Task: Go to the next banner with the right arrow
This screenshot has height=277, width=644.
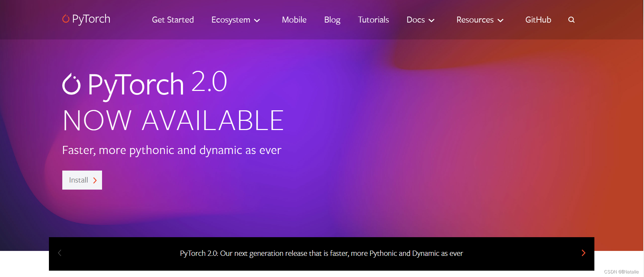Action: tap(583, 253)
